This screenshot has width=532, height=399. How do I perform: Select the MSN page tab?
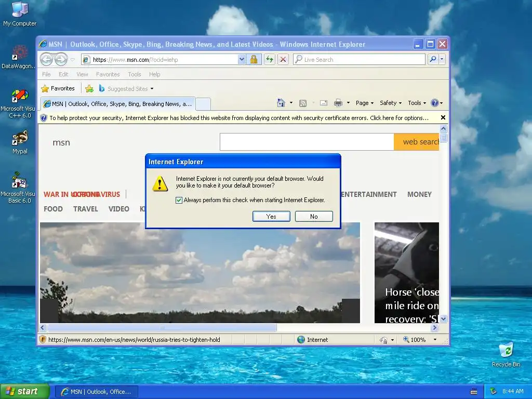point(118,104)
